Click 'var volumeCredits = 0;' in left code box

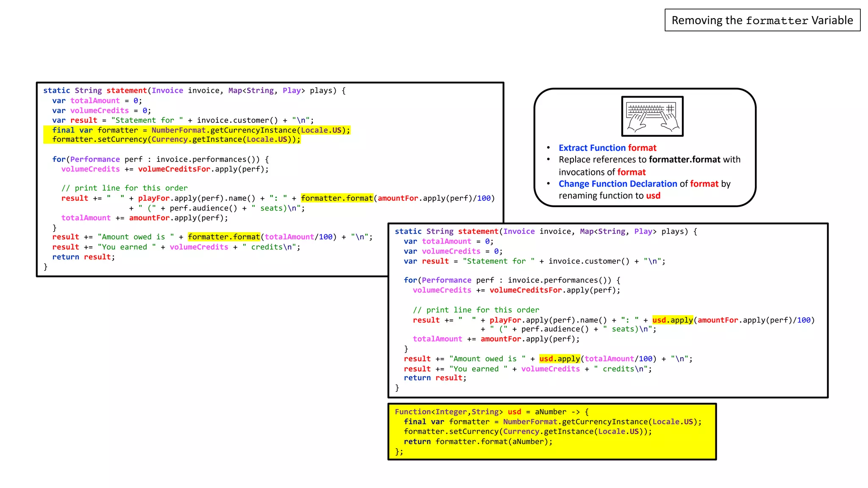(x=101, y=111)
